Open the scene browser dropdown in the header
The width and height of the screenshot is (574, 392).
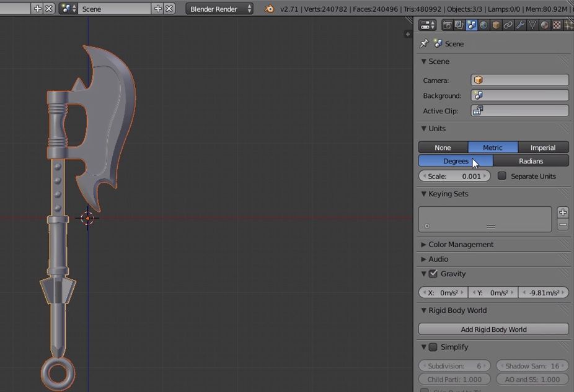click(68, 9)
